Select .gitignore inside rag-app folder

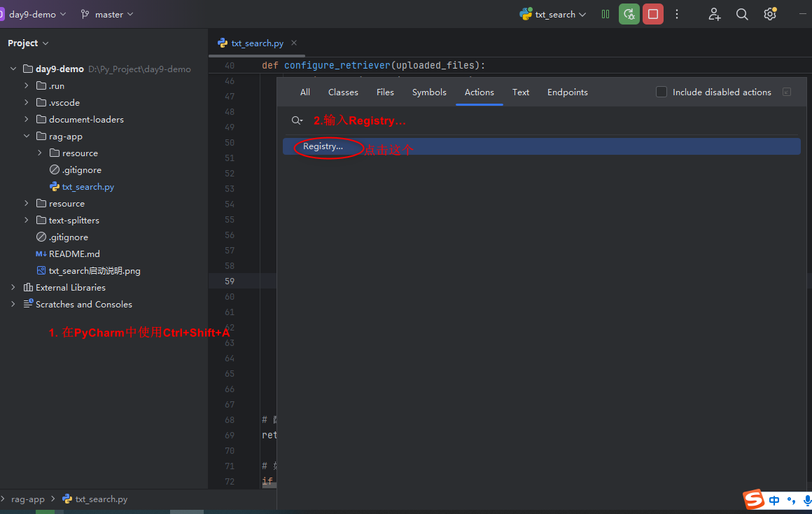point(81,170)
